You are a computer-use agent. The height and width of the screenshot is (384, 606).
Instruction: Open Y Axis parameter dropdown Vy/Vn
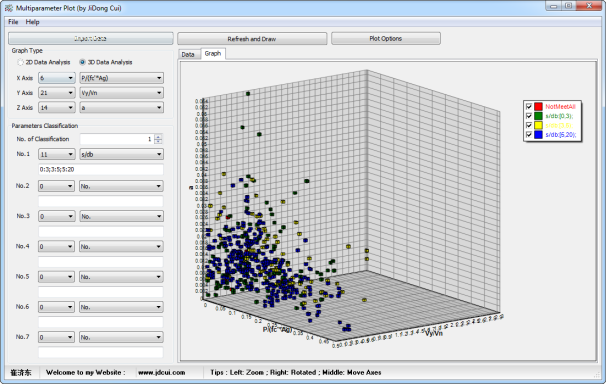tap(121, 93)
